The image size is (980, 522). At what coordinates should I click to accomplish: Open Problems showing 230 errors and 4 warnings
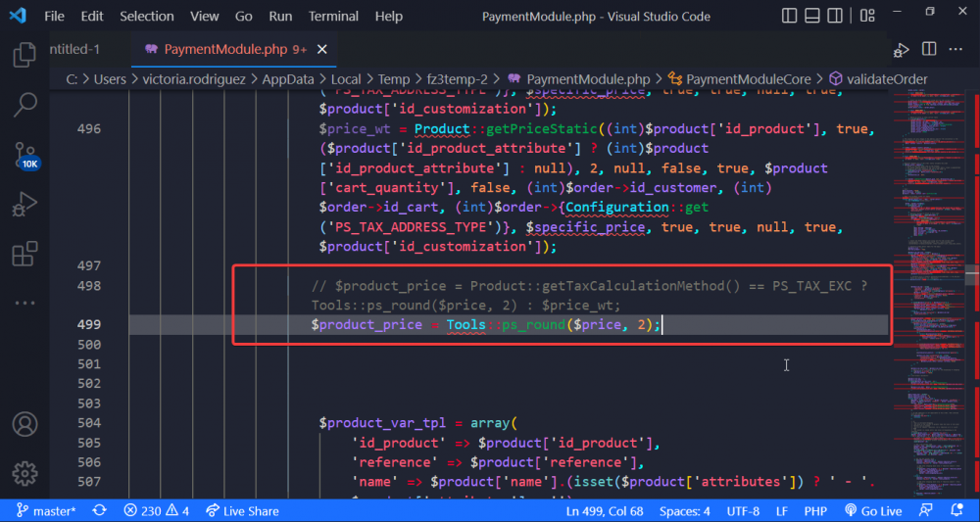[157, 511]
